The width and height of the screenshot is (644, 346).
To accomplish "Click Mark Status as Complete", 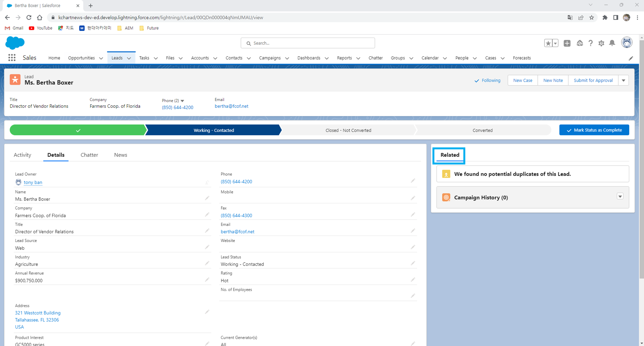I will tap(594, 130).
